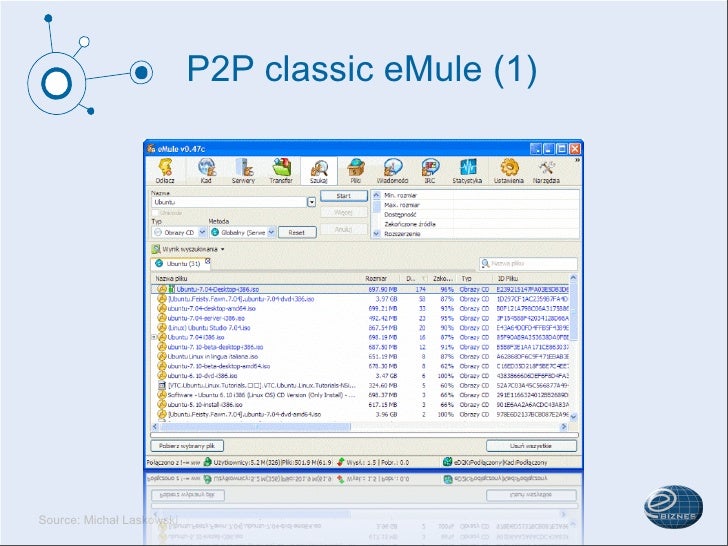Image resolution: width=728 pixels, height=546 pixels.
Task: Open the Nazwa search term dropdown
Action: (312, 202)
